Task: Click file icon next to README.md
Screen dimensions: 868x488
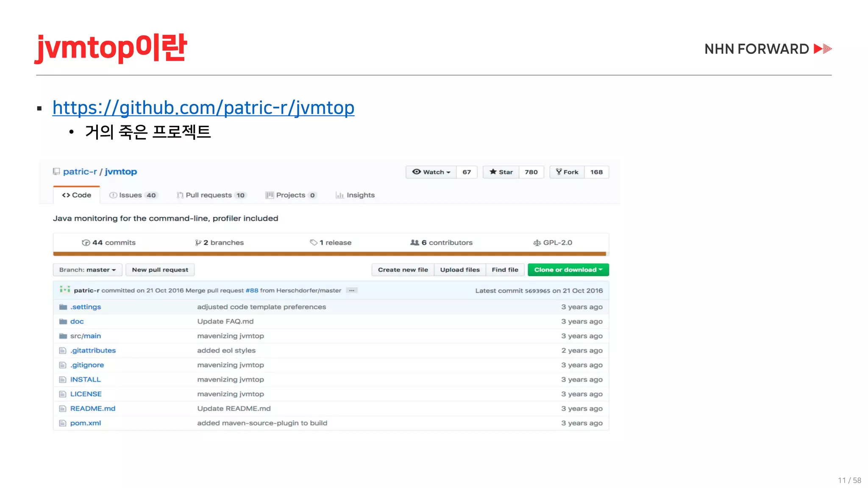Action: 63,408
